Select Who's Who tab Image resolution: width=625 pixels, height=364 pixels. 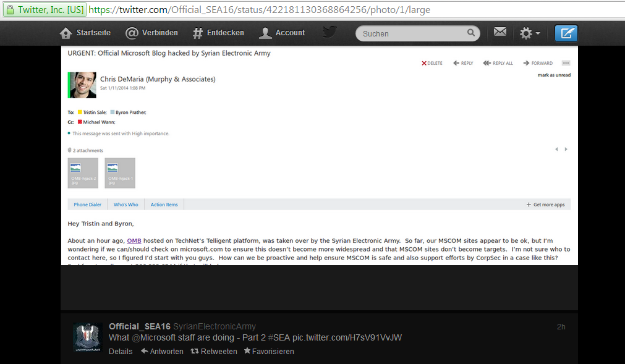[126, 205]
